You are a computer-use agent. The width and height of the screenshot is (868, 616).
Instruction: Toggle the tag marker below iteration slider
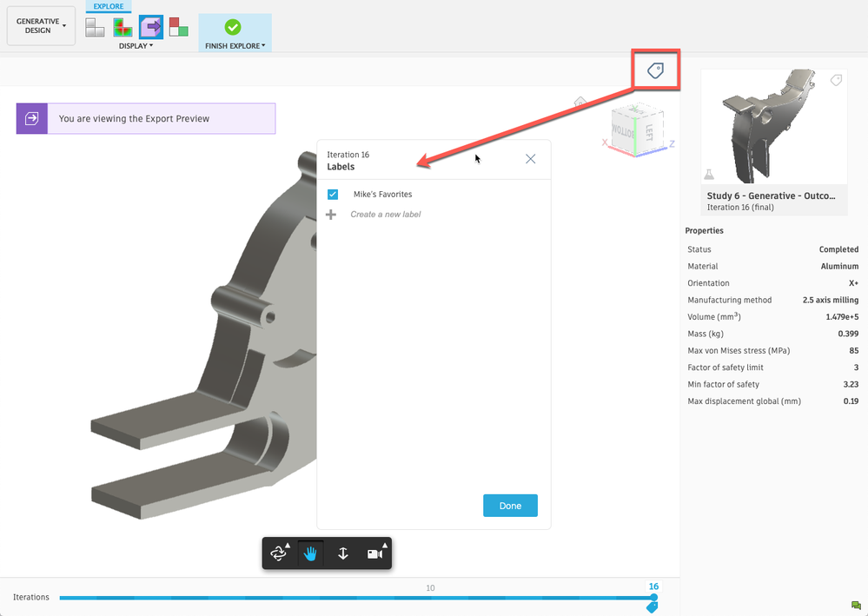pos(653,607)
